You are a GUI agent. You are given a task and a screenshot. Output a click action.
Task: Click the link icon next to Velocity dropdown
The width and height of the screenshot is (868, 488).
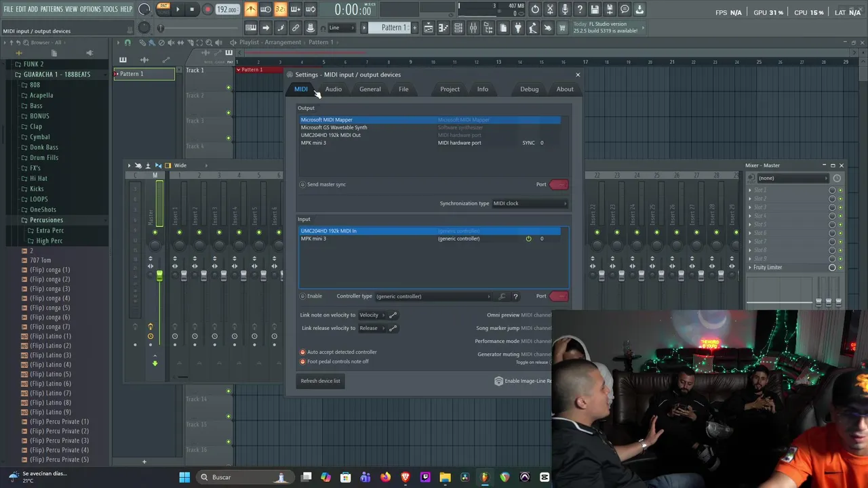tap(393, 315)
